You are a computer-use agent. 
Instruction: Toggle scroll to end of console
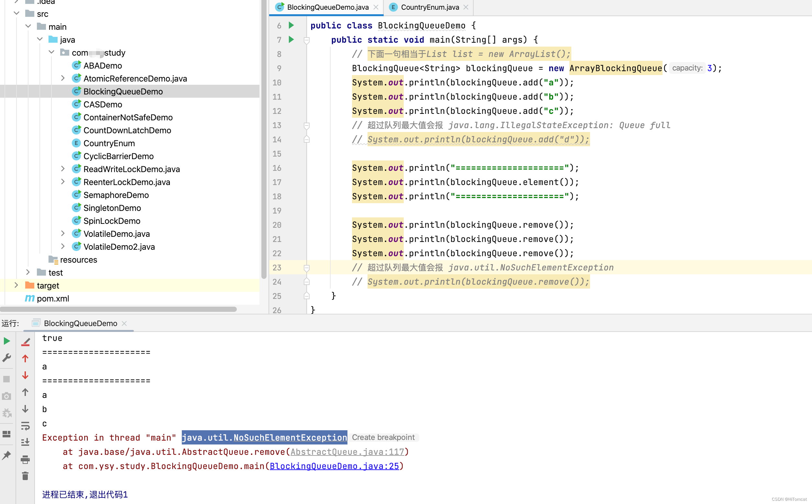click(25, 442)
